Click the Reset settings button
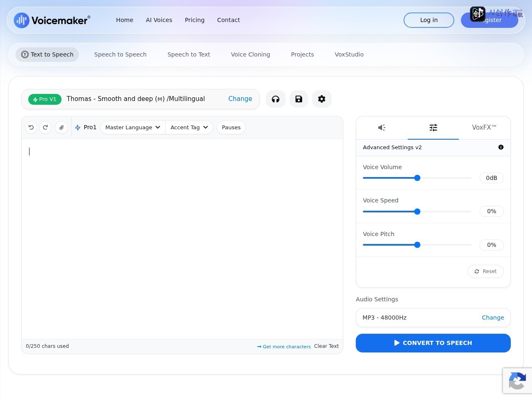Screen dimensions: 532x399 485,271
